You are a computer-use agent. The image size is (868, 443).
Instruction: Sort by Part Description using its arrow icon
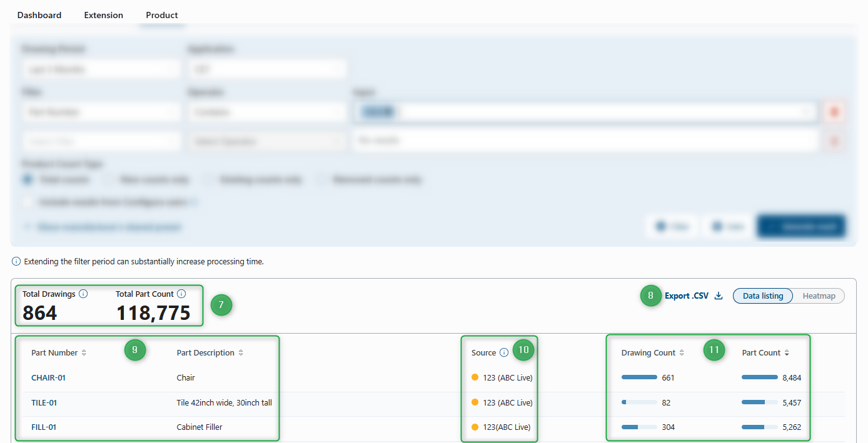click(x=241, y=352)
